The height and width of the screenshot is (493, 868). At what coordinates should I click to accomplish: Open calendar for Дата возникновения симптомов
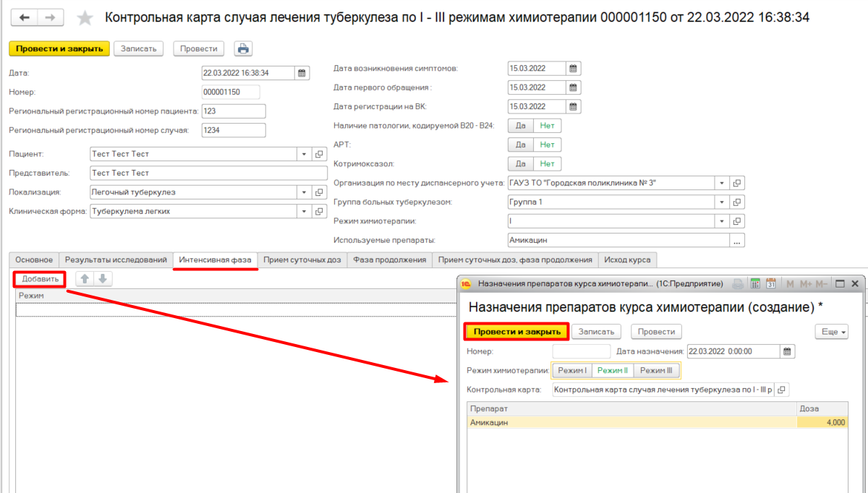[x=573, y=69]
